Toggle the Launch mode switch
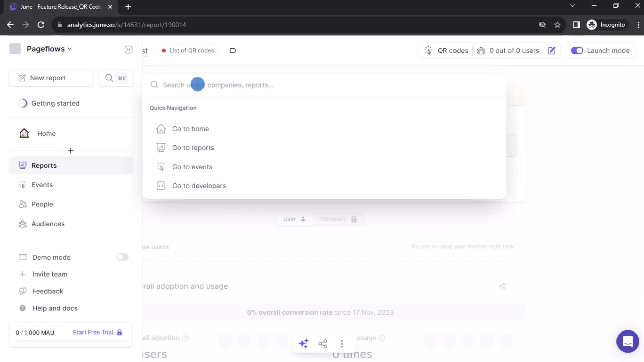Viewport: 644px width, 362px height. tap(577, 50)
